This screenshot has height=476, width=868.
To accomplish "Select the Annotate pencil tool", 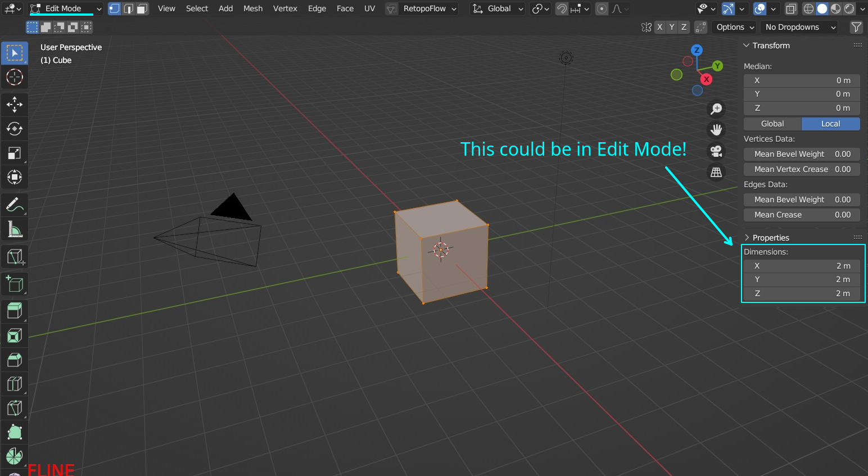I will coord(15,205).
